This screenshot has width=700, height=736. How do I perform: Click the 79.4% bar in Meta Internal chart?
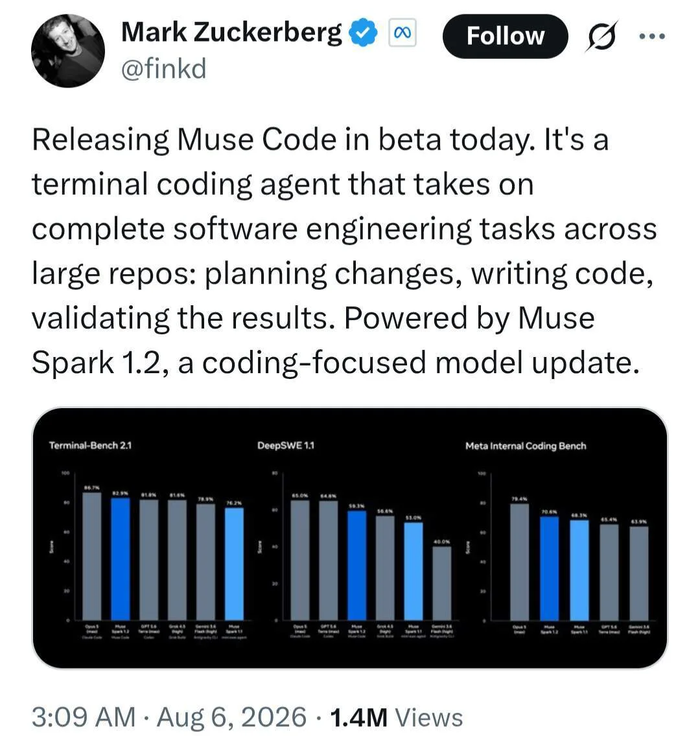520,562
